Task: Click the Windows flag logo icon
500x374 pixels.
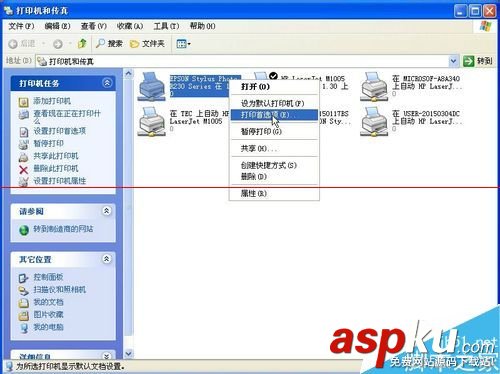Action: 485,27
